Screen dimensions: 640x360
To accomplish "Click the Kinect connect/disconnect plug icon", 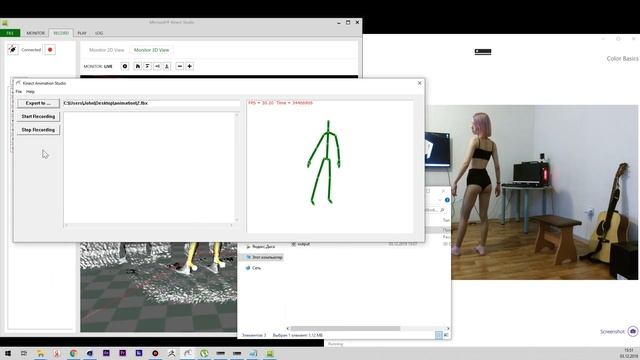I will (13, 50).
